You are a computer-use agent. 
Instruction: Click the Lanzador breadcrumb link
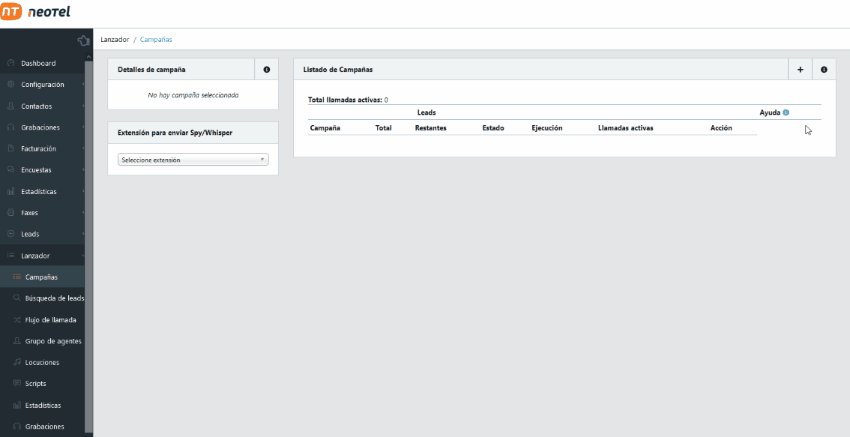coord(114,40)
